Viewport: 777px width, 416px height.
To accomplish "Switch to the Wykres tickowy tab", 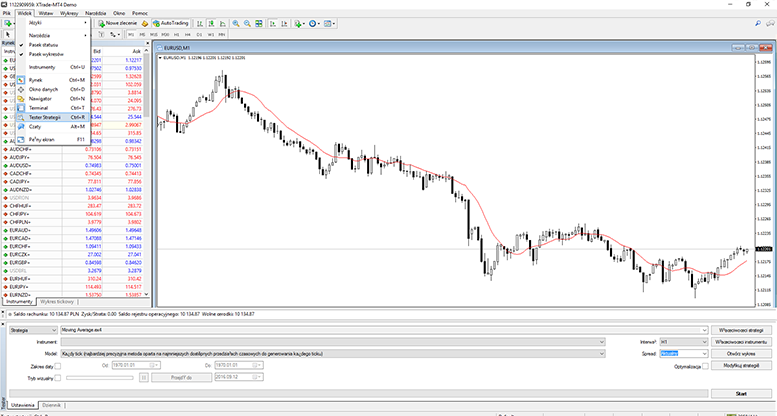I will point(56,301).
